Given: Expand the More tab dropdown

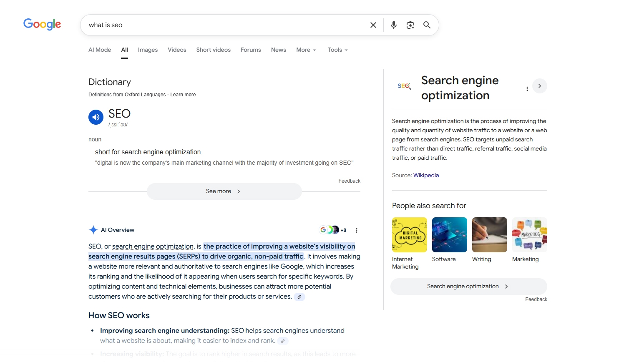Looking at the screenshot, I should (306, 50).
